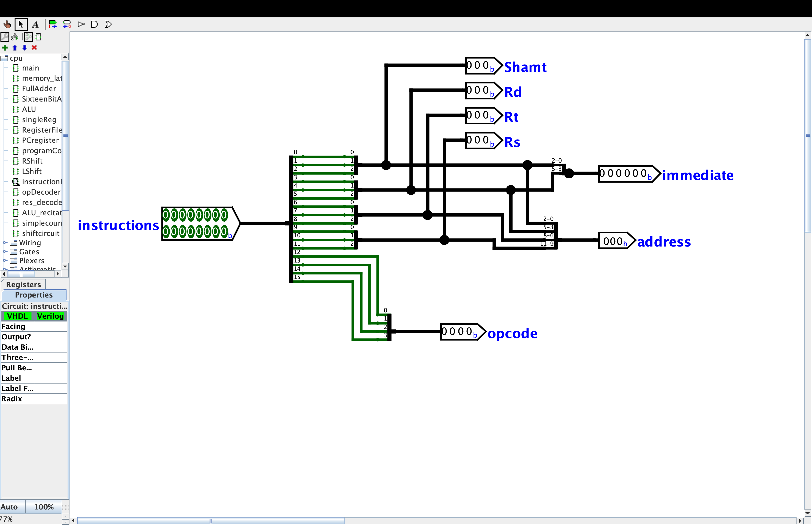Choose the NOT gate tool

(81, 24)
